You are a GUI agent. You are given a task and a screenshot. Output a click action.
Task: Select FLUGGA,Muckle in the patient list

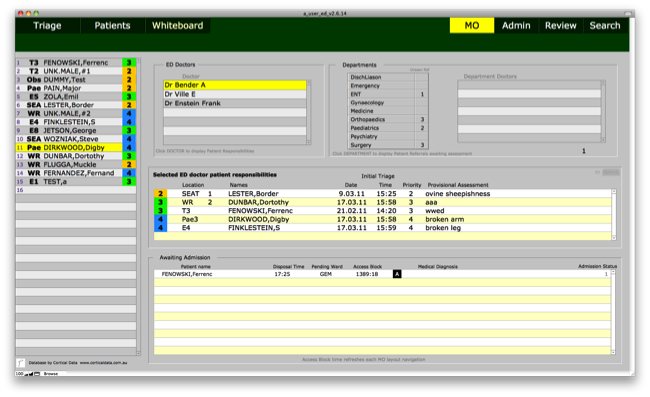[76, 165]
